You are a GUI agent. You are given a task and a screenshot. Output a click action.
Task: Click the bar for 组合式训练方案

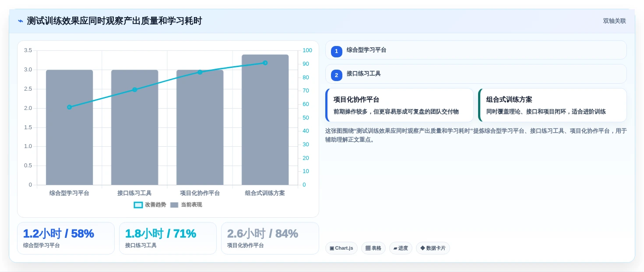(x=265, y=120)
